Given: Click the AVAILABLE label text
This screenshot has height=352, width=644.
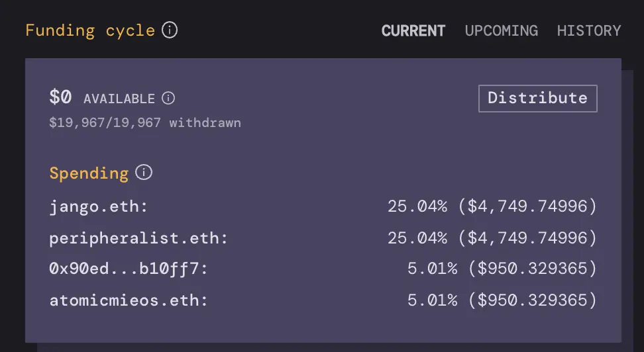Looking at the screenshot, I should click(x=119, y=99).
